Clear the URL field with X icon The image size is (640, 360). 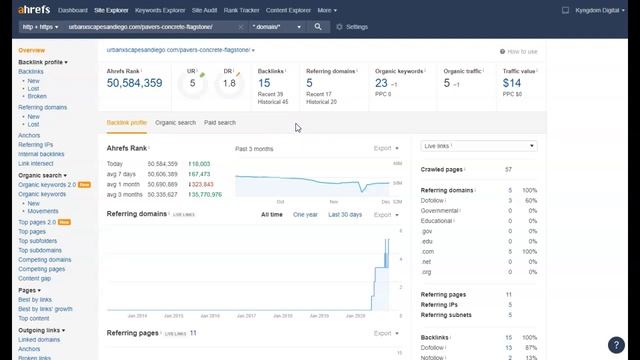click(x=241, y=27)
